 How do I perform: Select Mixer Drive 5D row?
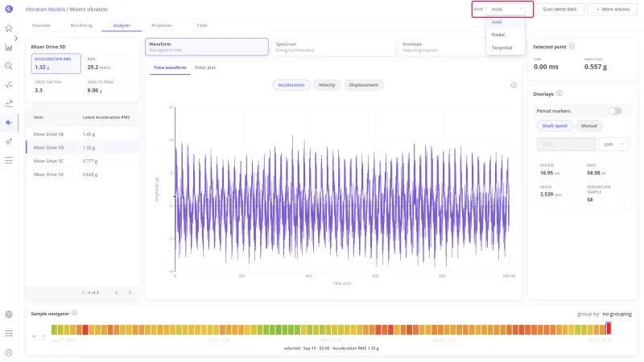coord(82,147)
